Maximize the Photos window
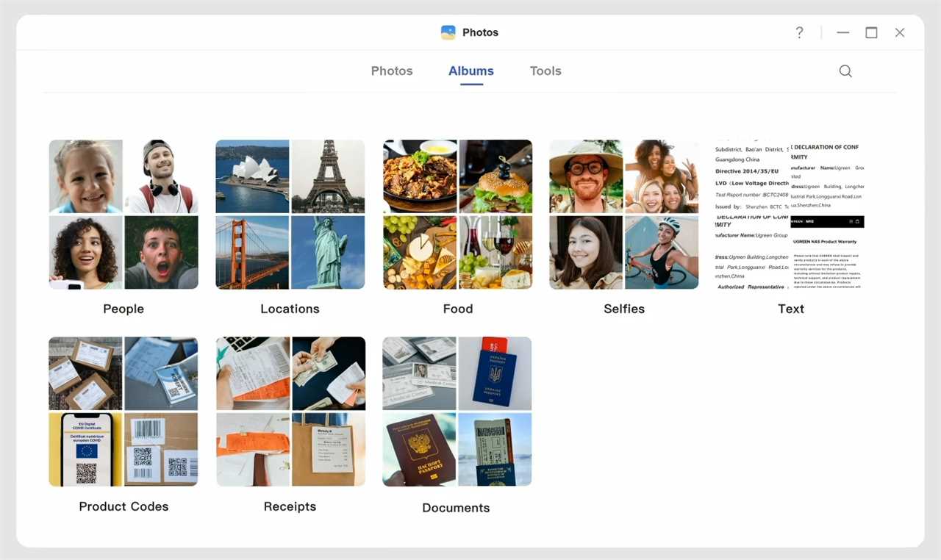The width and height of the screenshot is (941, 560). click(x=871, y=32)
